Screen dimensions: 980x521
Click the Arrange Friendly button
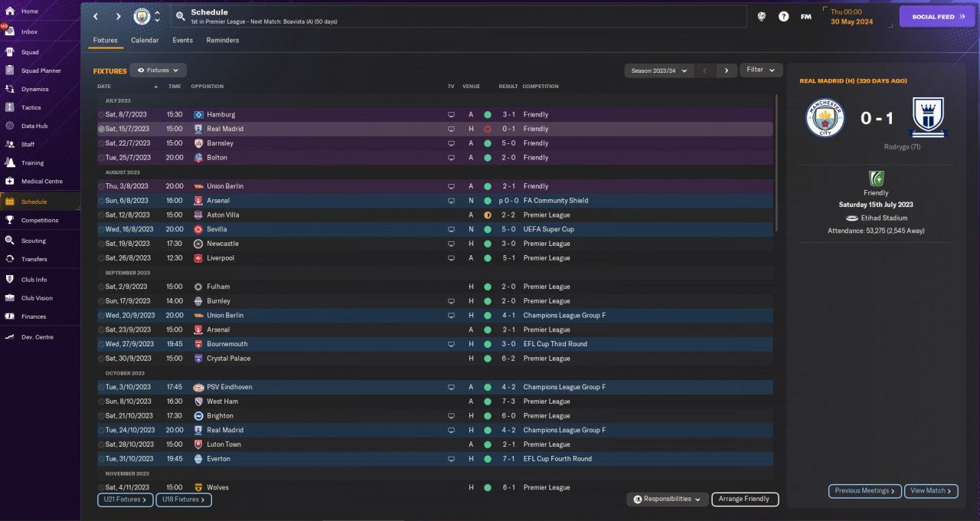pyautogui.click(x=745, y=499)
